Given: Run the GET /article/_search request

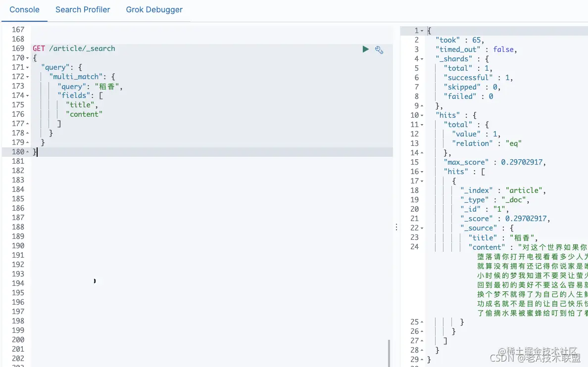Looking at the screenshot, I should pos(366,49).
